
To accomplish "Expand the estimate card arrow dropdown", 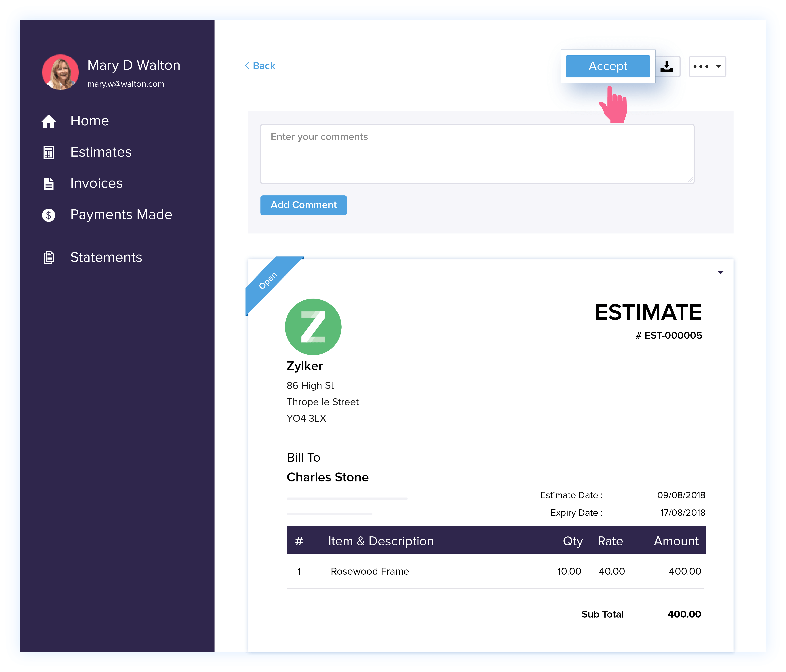I will coord(720,272).
